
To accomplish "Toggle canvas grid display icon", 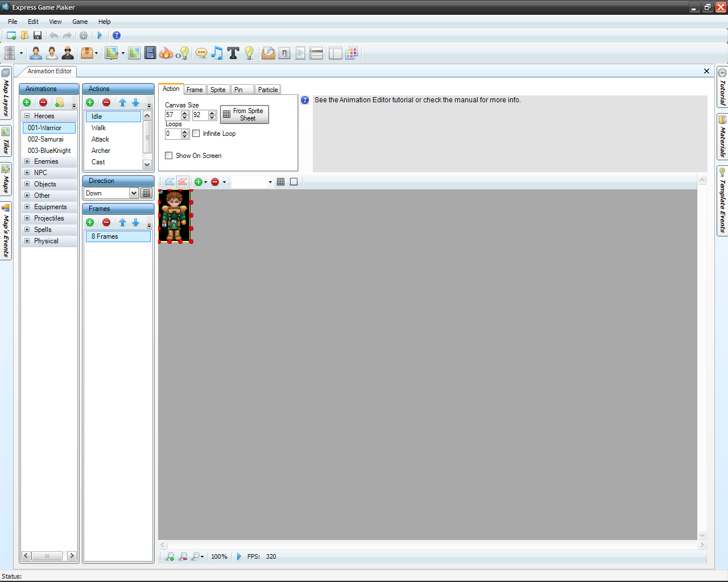I will click(x=280, y=182).
